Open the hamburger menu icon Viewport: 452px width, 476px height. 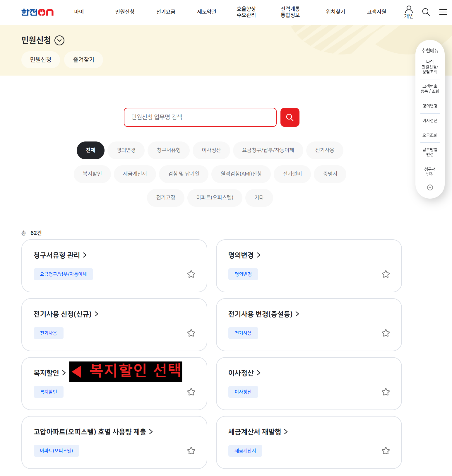point(443,12)
